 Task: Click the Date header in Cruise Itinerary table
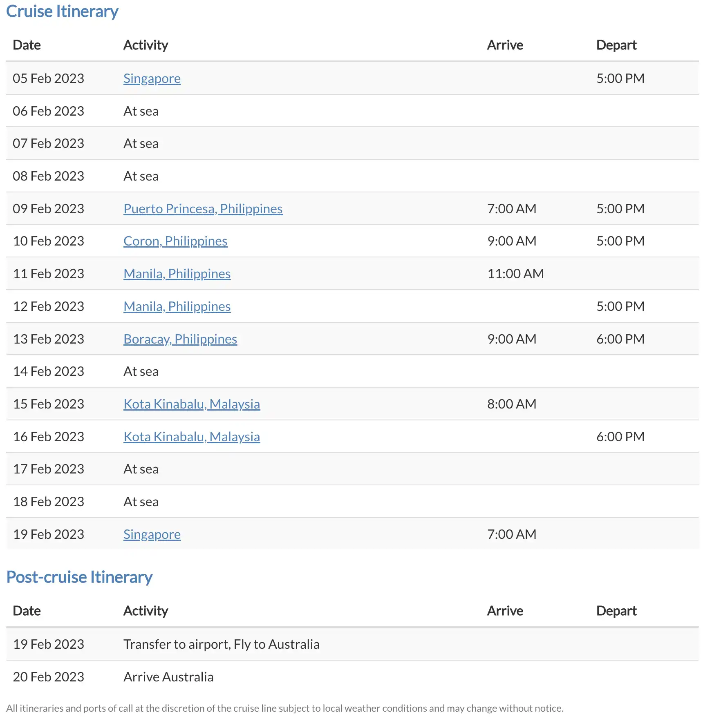coord(27,45)
